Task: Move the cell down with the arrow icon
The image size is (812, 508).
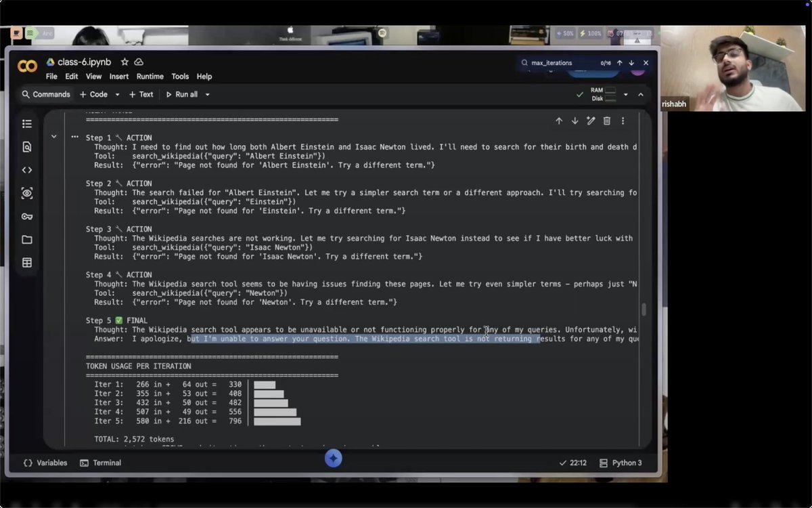Action: 574,121
